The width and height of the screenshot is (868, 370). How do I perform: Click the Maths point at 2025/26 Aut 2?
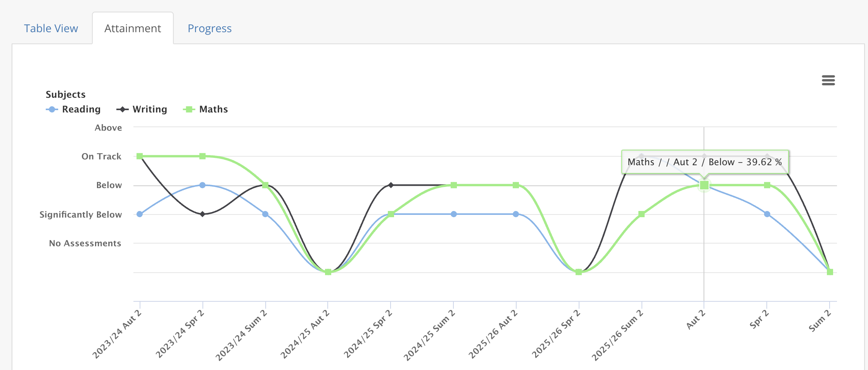pyautogui.click(x=516, y=185)
